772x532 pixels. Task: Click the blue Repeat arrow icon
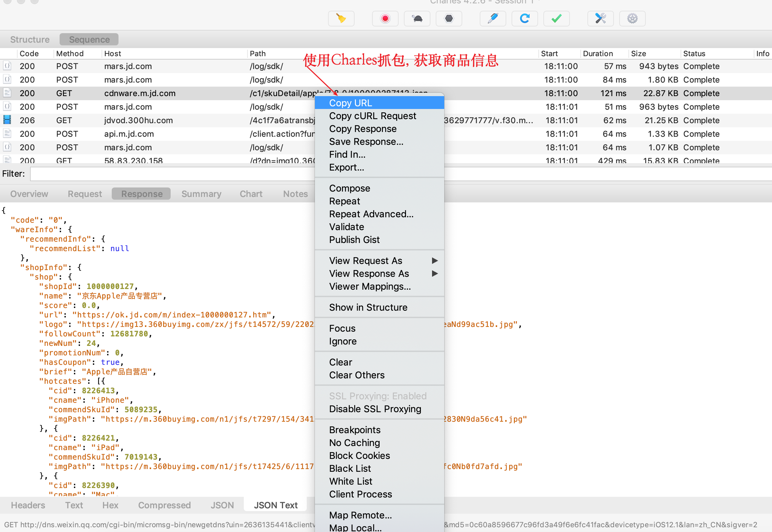pyautogui.click(x=524, y=18)
